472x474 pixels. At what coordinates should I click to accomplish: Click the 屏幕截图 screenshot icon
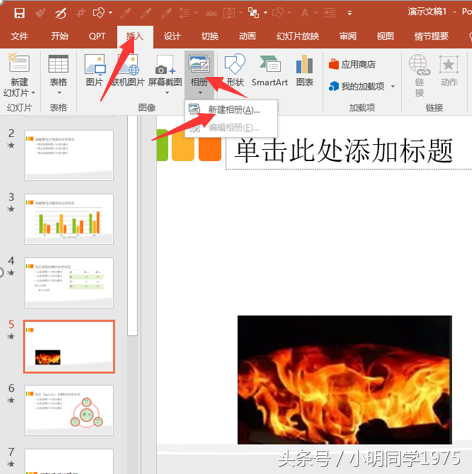tap(165, 65)
